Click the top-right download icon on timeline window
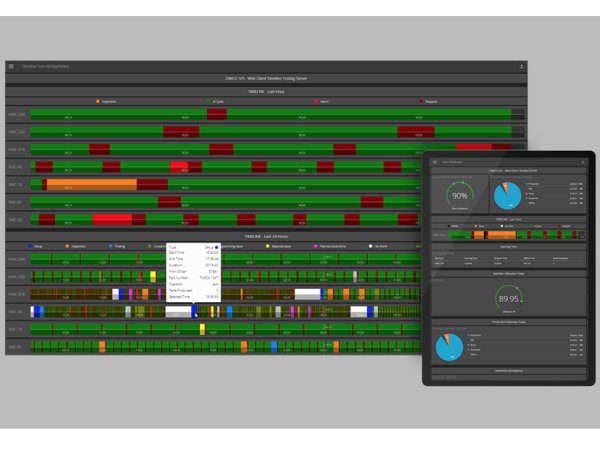 click(522, 66)
